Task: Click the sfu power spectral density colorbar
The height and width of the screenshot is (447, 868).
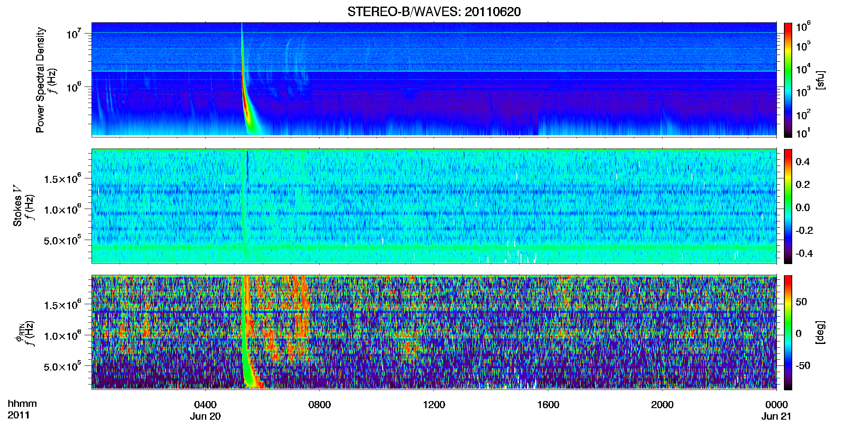Action: (x=788, y=80)
